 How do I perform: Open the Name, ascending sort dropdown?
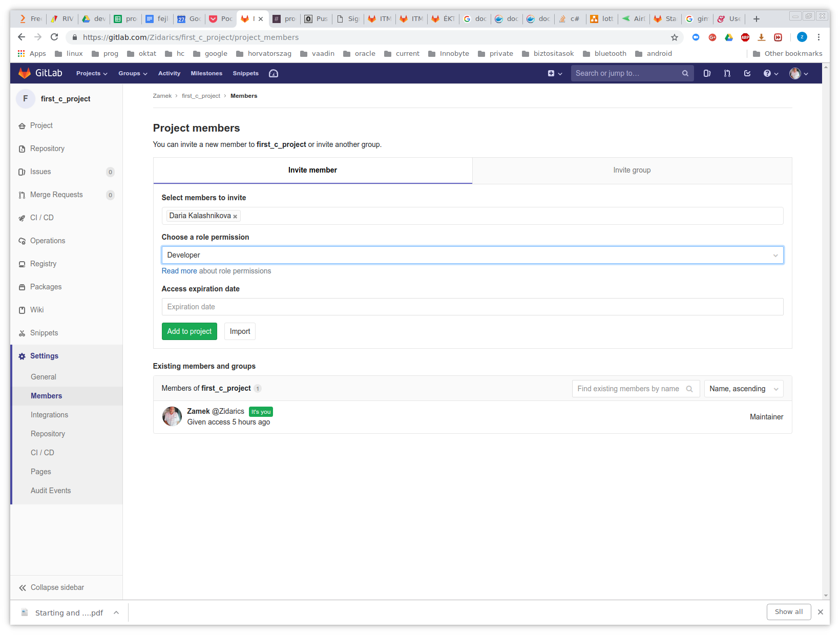(743, 389)
